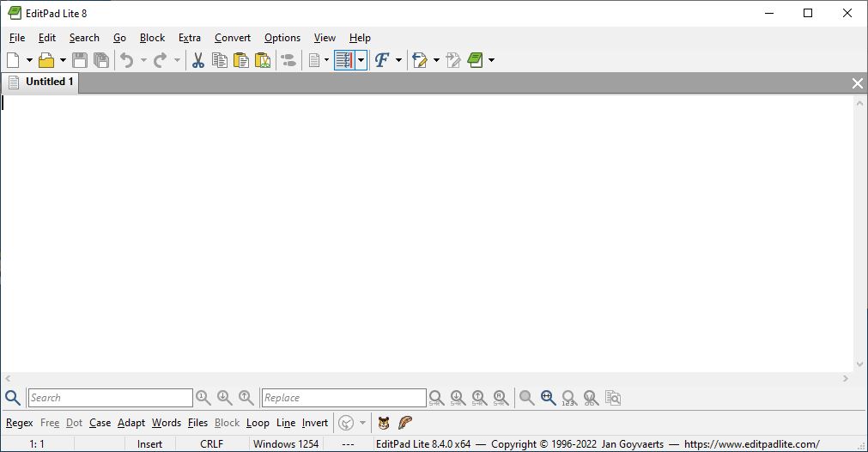868x452 pixels.
Task: Toggle the Loop search option
Action: point(258,423)
